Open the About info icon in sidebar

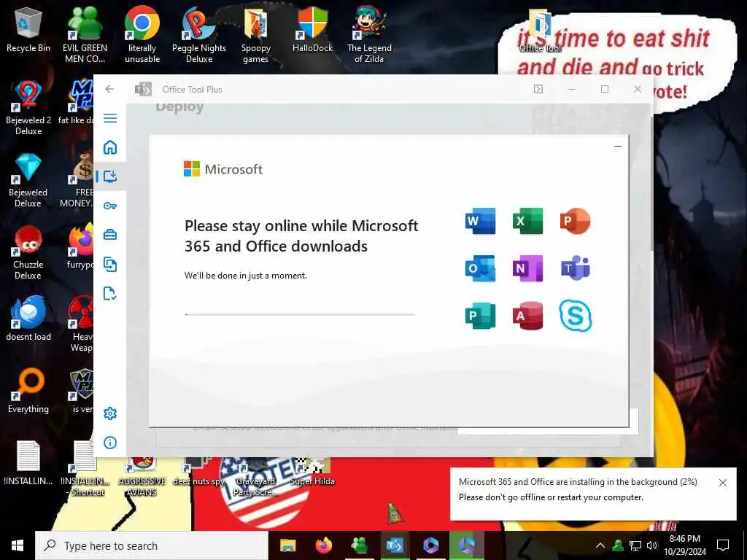(110, 443)
